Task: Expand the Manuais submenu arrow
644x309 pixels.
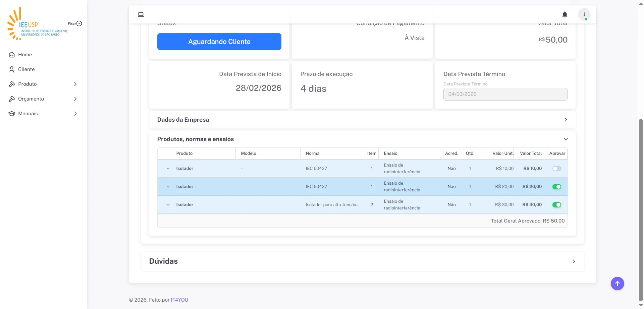Action: tap(75, 114)
